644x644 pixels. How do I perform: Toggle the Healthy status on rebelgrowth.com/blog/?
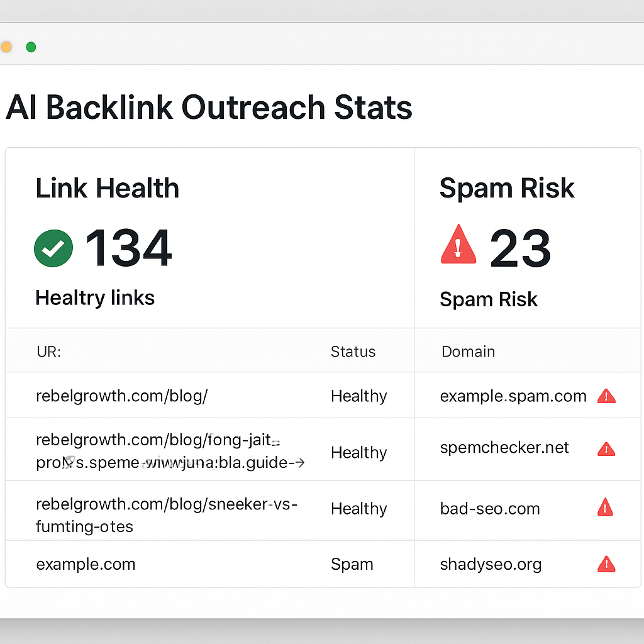(358, 396)
